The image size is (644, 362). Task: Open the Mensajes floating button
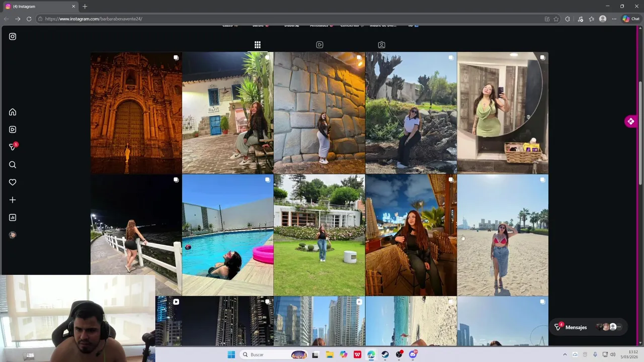[x=589, y=327]
